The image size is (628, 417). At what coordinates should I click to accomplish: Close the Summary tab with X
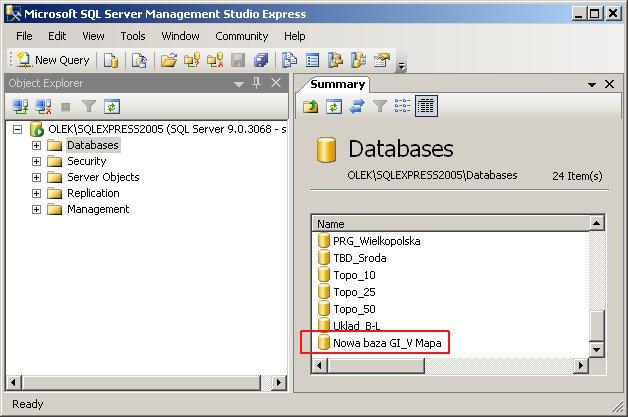[x=610, y=84]
